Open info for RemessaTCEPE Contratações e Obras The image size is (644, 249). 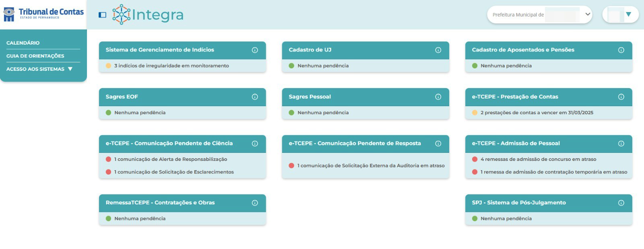(x=255, y=203)
